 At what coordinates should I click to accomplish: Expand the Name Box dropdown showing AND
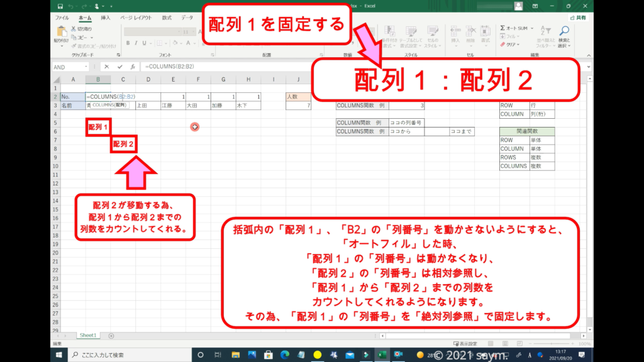(85, 67)
